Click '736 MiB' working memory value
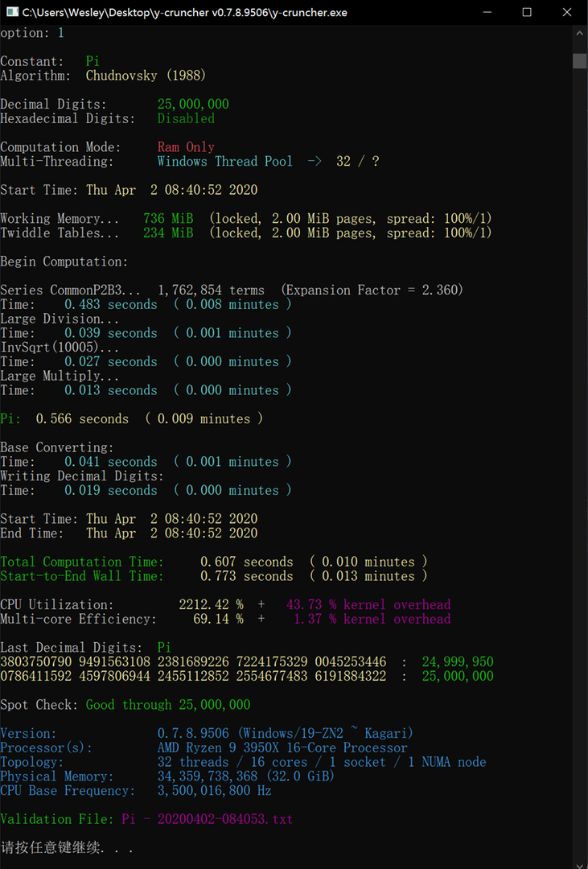The width and height of the screenshot is (588, 869). 168,218
